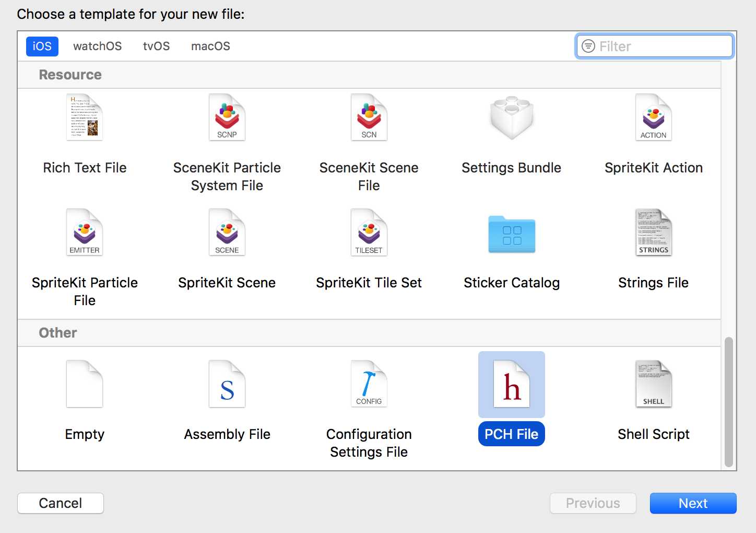Click the 'SpriteKit Tile Set' label
This screenshot has height=533, width=756.
[x=369, y=283]
